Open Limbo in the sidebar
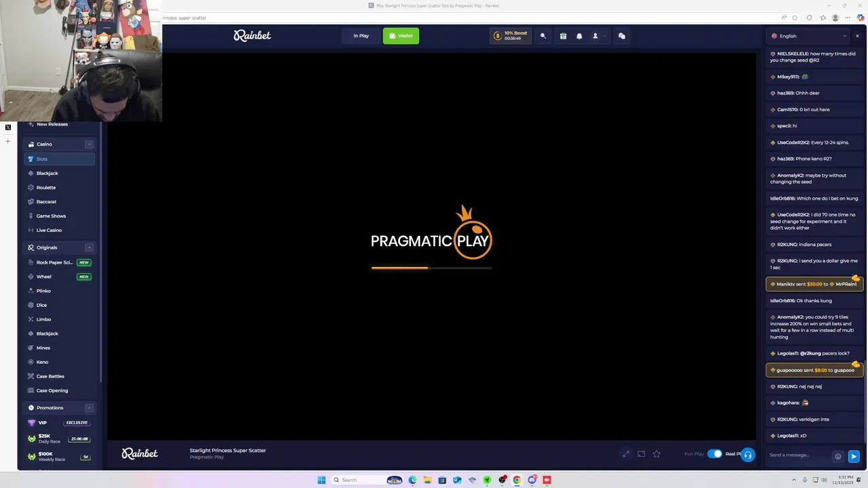The height and width of the screenshot is (488, 868). [60, 319]
